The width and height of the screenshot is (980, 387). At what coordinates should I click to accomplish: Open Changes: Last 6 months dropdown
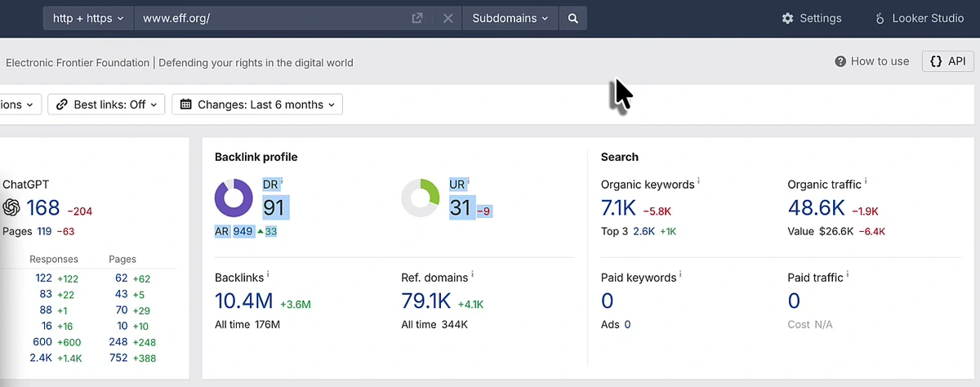(x=257, y=105)
